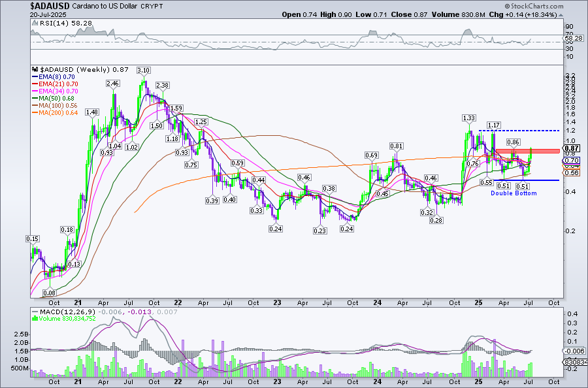
Task: Click the 1.25 price label
Action: click(x=201, y=122)
